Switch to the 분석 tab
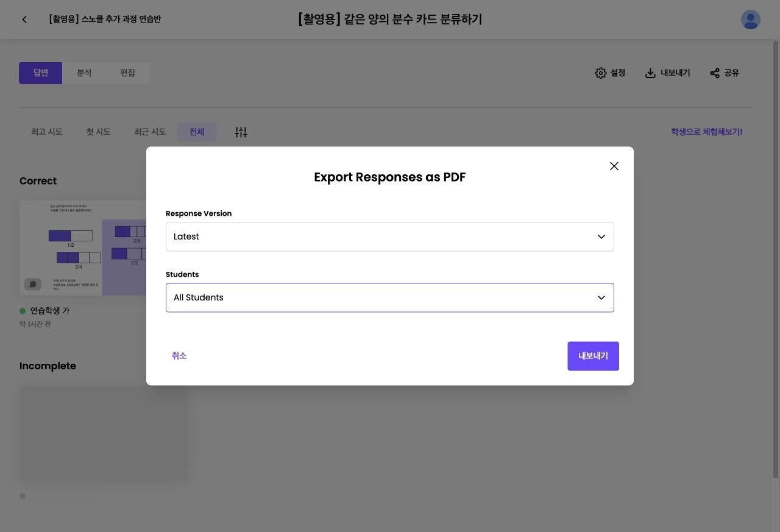Viewport: 780px width, 532px height. 84,73
